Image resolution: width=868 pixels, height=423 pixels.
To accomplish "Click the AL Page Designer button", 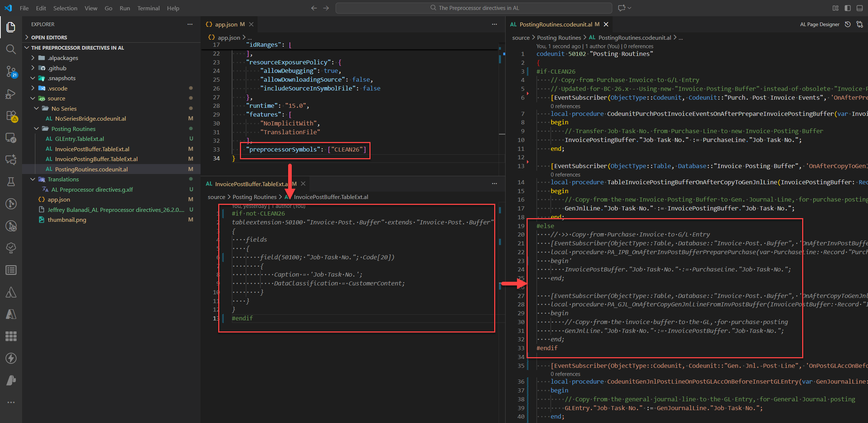I will [x=819, y=24].
